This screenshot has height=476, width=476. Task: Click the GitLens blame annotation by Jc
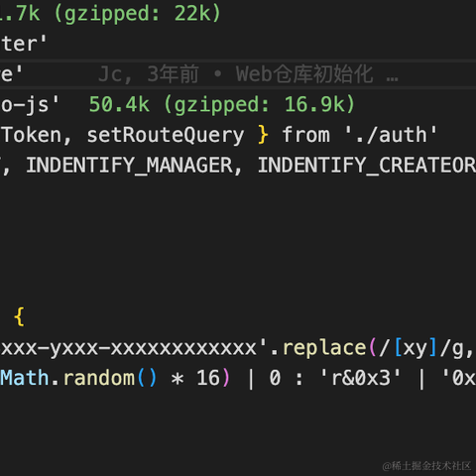pyautogui.click(x=248, y=74)
